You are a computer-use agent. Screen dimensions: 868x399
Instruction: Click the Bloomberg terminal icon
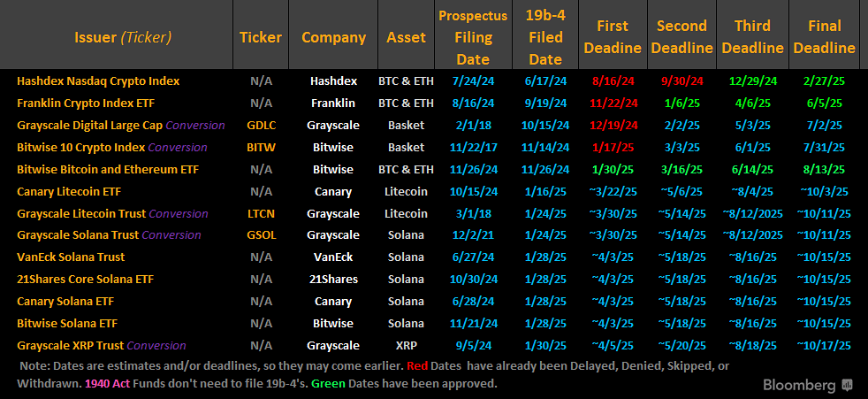click(x=847, y=386)
